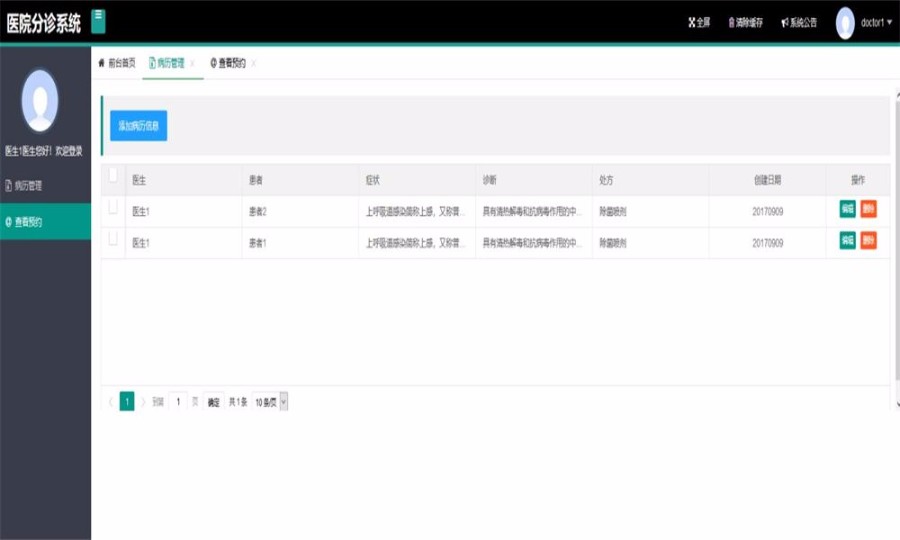Switch to the 前台首页 tab
This screenshot has width=900, height=540.
[x=117, y=63]
